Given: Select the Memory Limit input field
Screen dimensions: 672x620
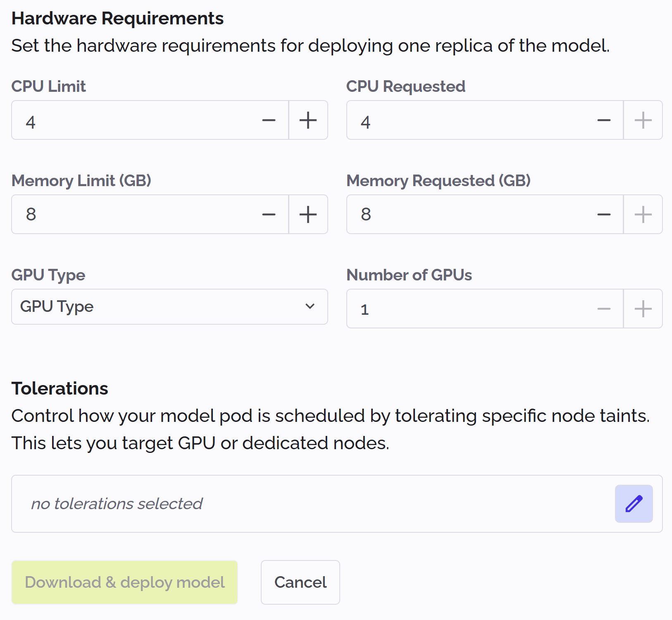Looking at the screenshot, I should (124, 214).
